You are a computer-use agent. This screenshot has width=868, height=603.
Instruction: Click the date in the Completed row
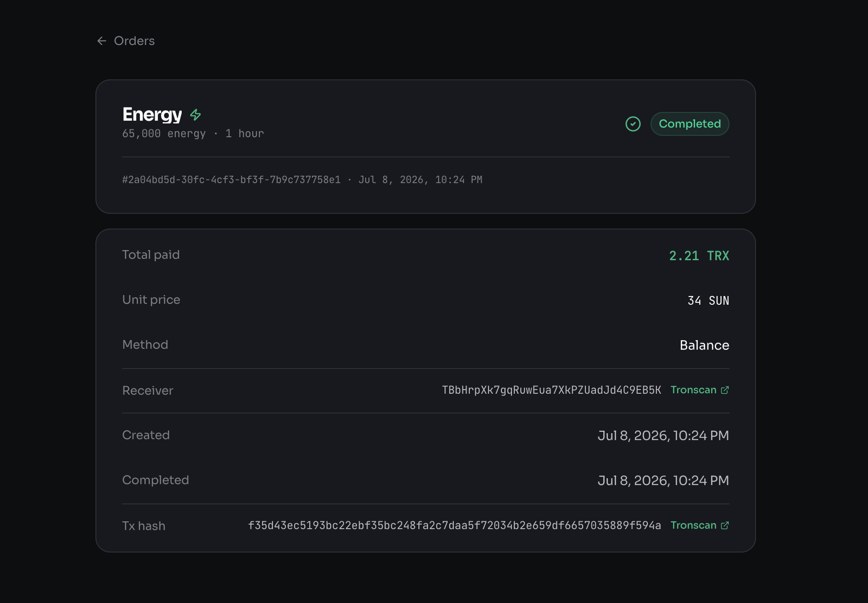click(x=663, y=480)
